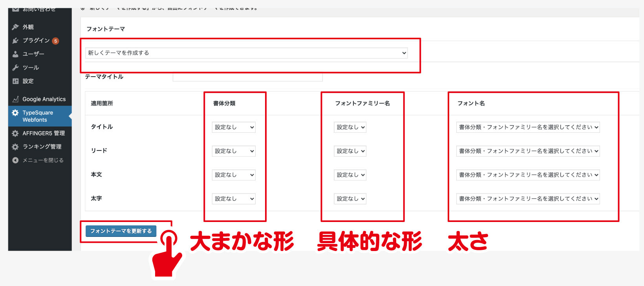Screen dimensions: 644x286
Task: Click the Appearance (外観) paintbrush icon
Action: [15, 27]
